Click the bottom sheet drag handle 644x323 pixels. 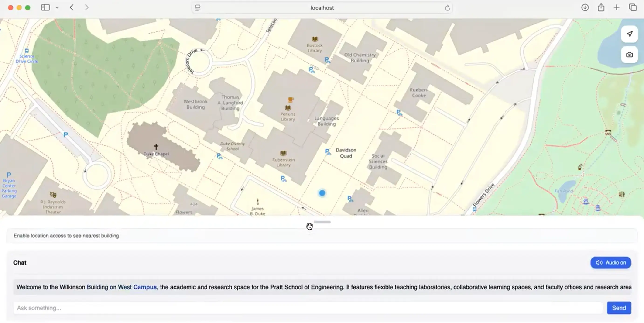point(322,222)
